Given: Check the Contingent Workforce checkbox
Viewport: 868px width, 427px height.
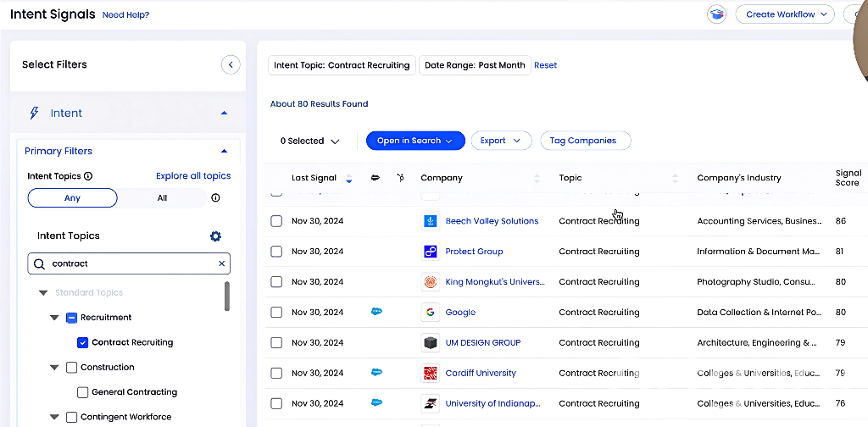Looking at the screenshot, I should (71, 418).
